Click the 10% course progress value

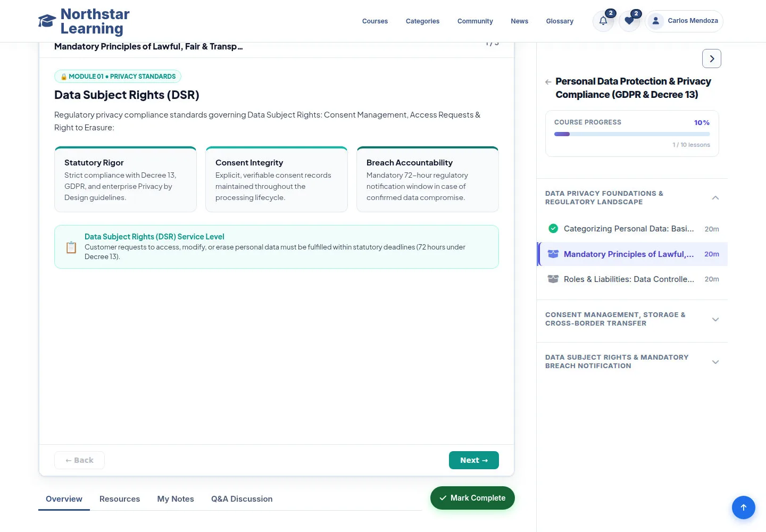[x=702, y=122]
